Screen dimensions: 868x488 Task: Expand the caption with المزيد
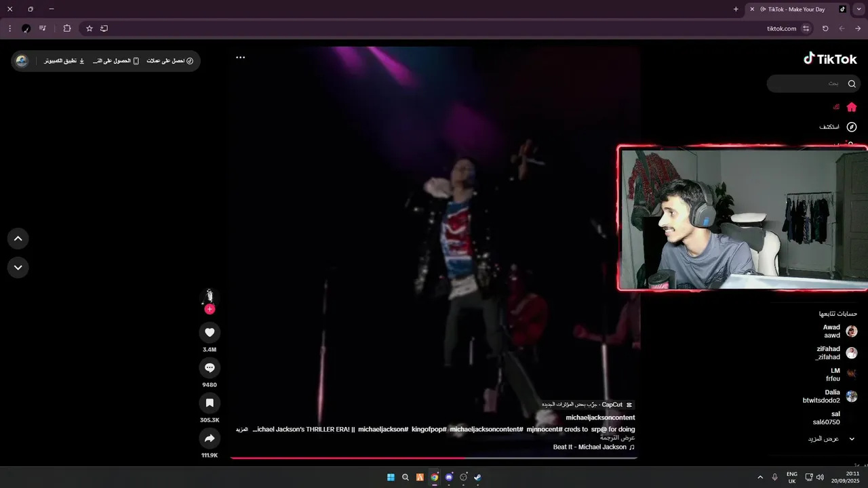point(241,430)
